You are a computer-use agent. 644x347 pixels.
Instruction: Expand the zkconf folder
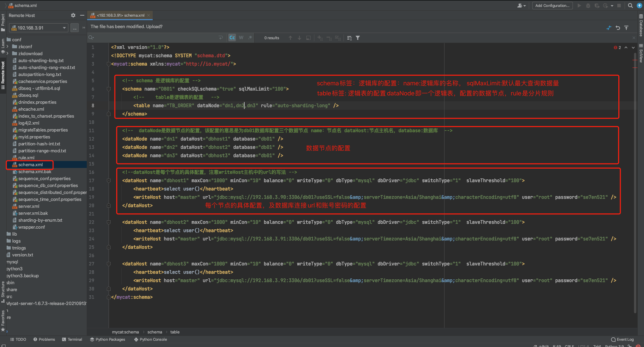8,46
